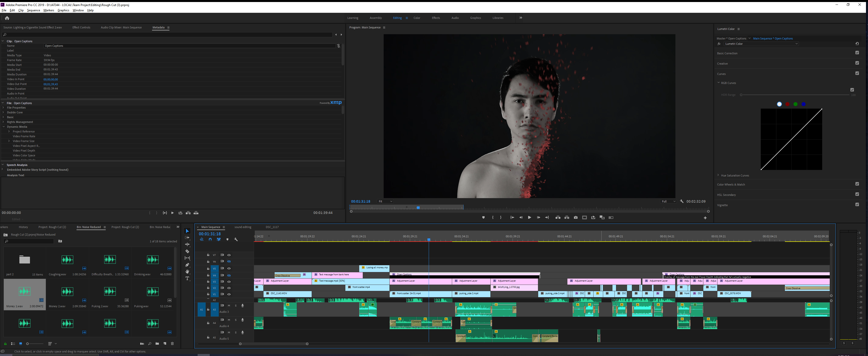The image size is (868, 356).
Task: Switch to the Effect Controls tab
Action: (81, 28)
